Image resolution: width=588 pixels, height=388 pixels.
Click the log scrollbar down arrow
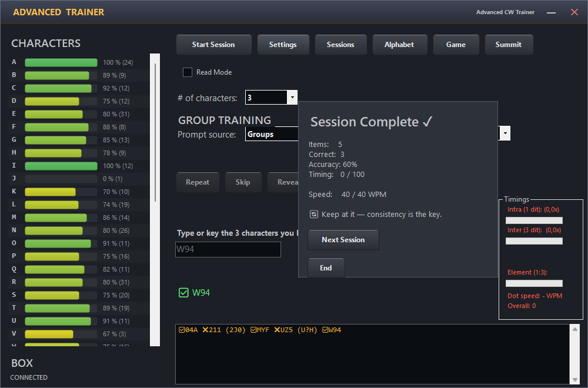575,380
